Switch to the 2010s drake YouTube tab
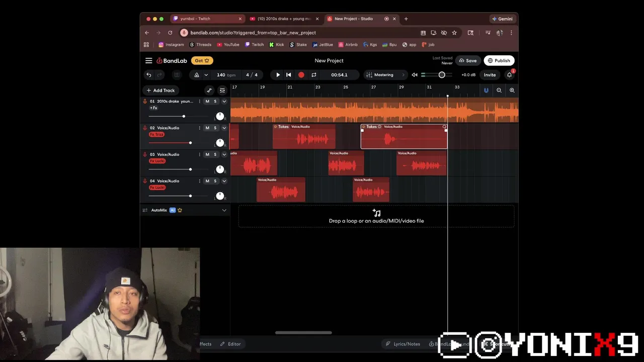 coord(284,19)
